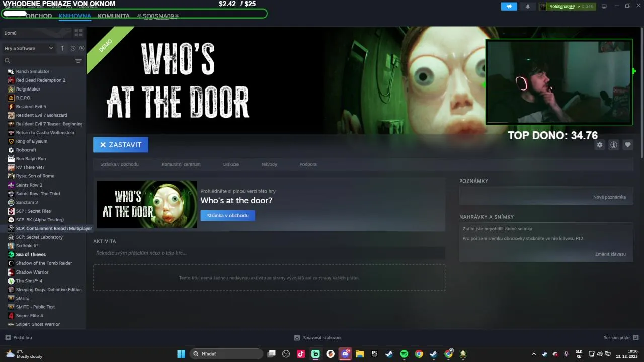Open the Návody sub-tab

(269, 164)
